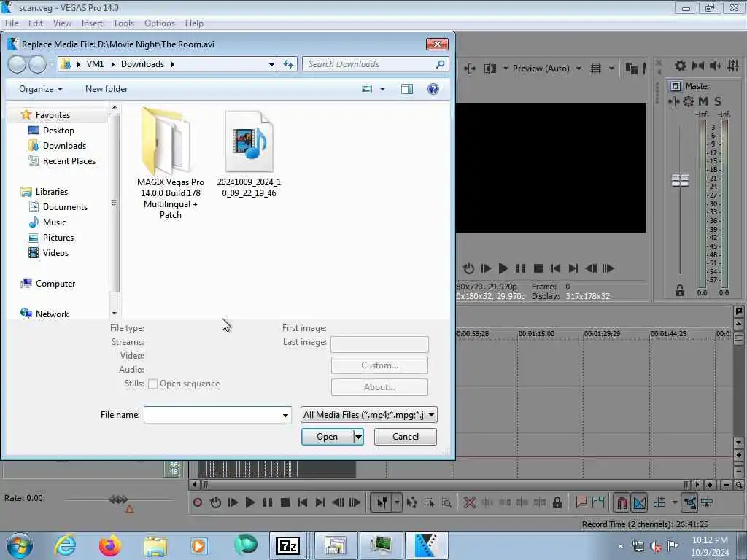
Task: Click Record button in timeline transport bar
Action: tap(198, 502)
